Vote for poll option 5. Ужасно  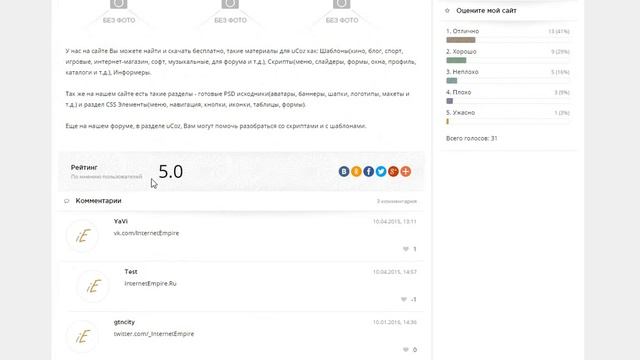460,113
